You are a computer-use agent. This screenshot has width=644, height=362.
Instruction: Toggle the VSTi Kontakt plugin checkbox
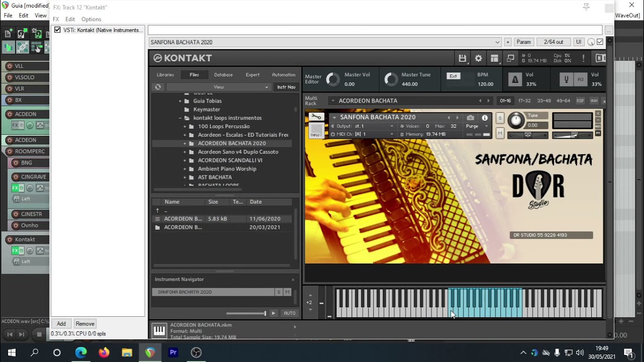pos(57,30)
